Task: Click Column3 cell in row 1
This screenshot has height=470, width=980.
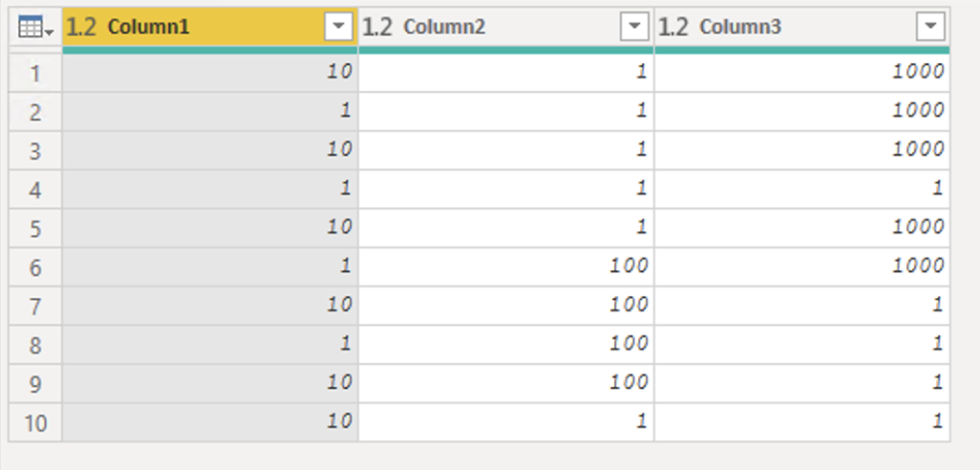Action: click(x=802, y=74)
